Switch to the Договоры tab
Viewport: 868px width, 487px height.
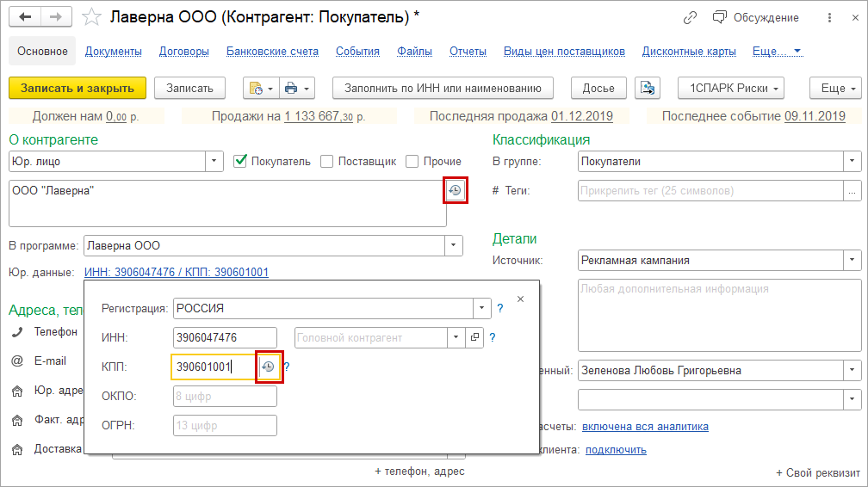(x=184, y=52)
